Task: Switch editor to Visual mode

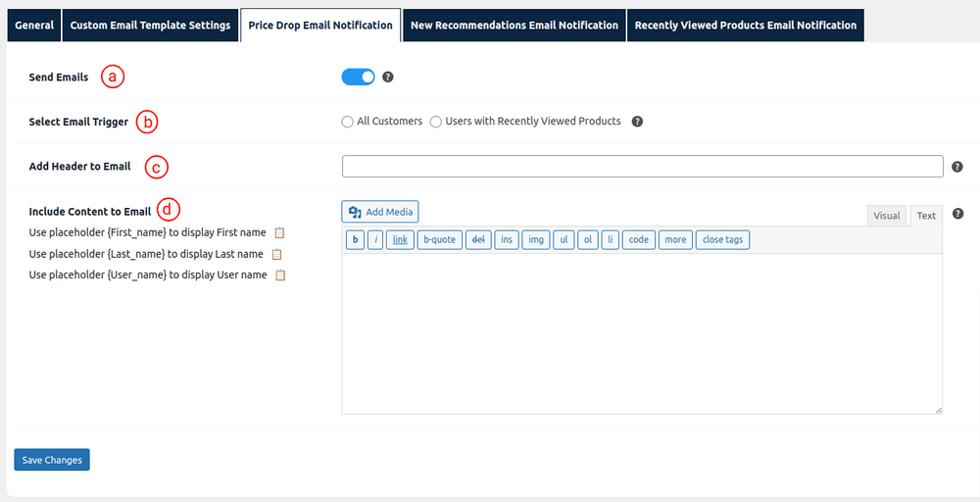Action: point(886,216)
